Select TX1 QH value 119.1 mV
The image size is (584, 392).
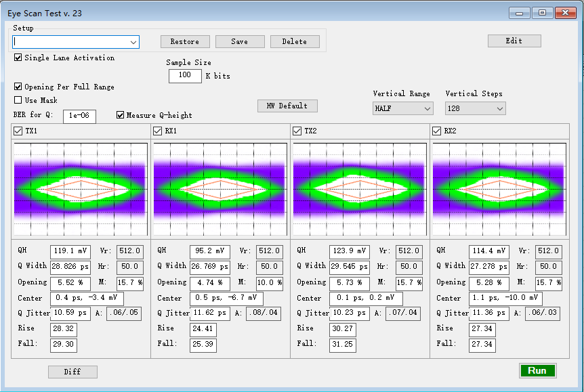pyautogui.click(x=70, y=252)
